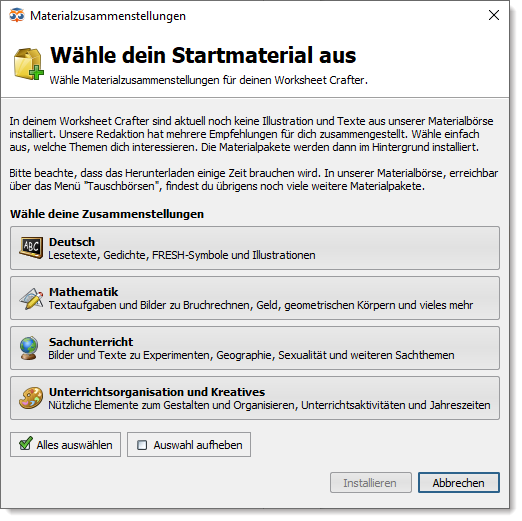Click the paint palette Kreatives icon

point(31,398)
